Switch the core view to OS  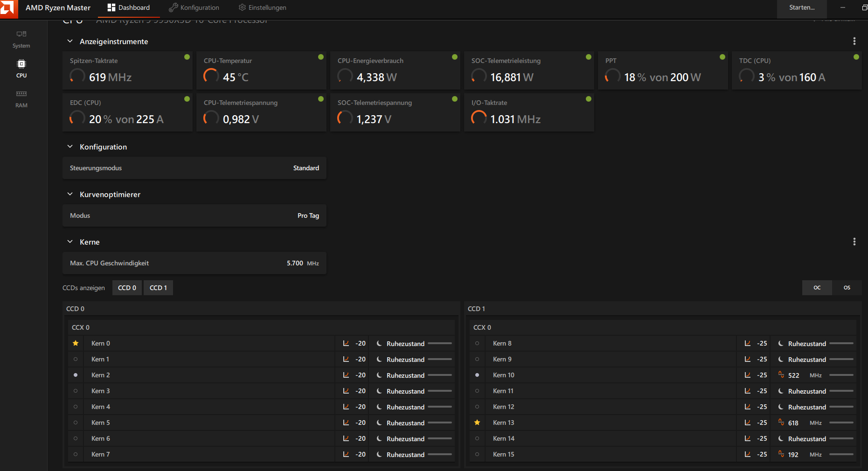[x=847, y=288]
